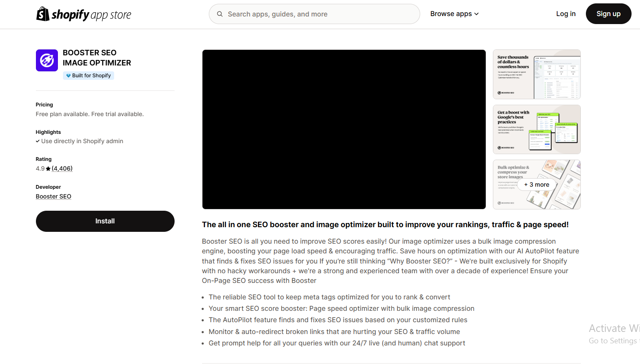Click the 'Pricing' label

(x=44, y=105)
